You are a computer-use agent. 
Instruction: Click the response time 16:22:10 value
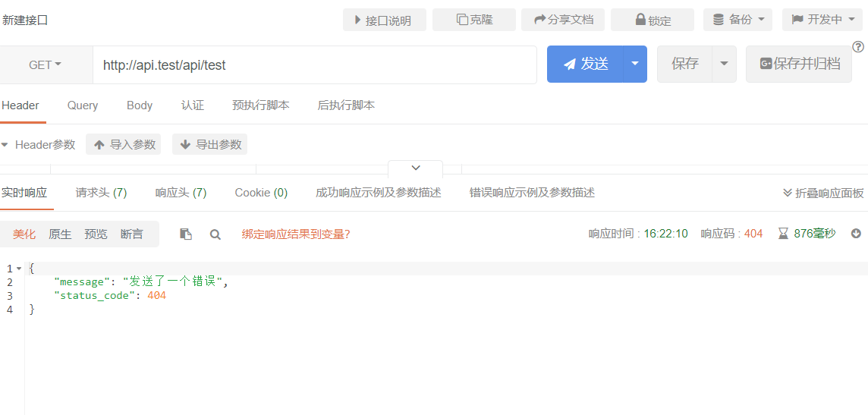coord(665,234)
